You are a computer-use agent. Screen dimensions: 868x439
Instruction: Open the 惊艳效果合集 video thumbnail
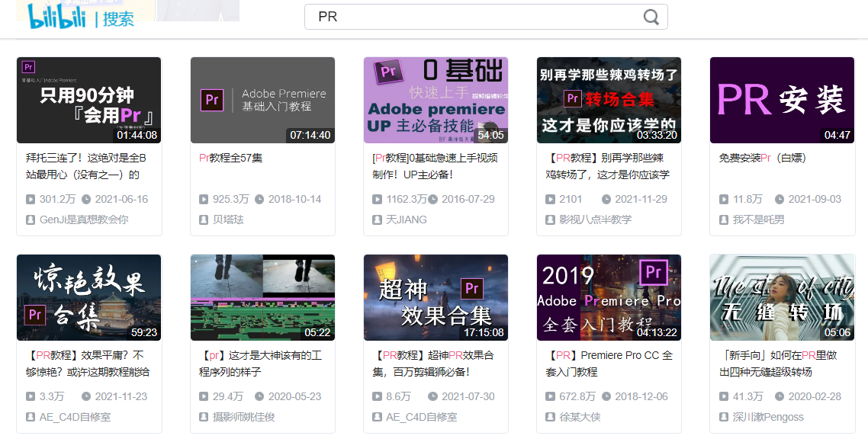(89, 297)
